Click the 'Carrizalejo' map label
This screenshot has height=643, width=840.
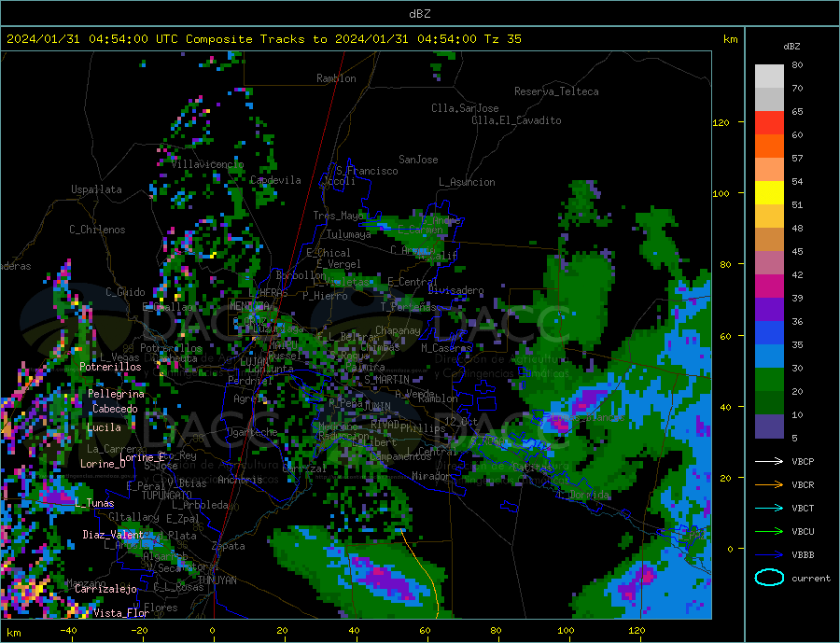[x=105, y=590]
